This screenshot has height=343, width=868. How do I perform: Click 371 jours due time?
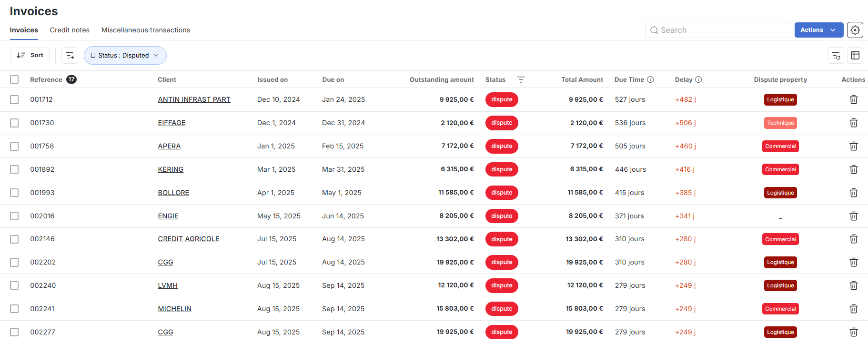point(629,216)
